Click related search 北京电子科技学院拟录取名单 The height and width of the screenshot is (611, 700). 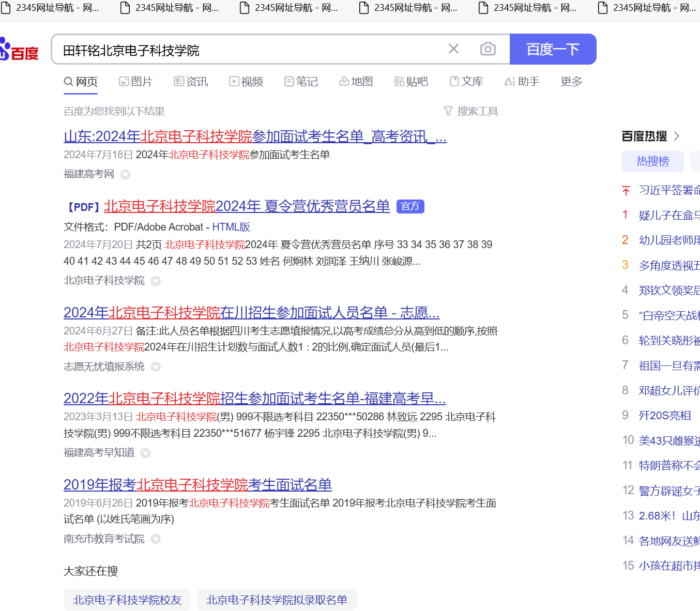pos(277,600)
